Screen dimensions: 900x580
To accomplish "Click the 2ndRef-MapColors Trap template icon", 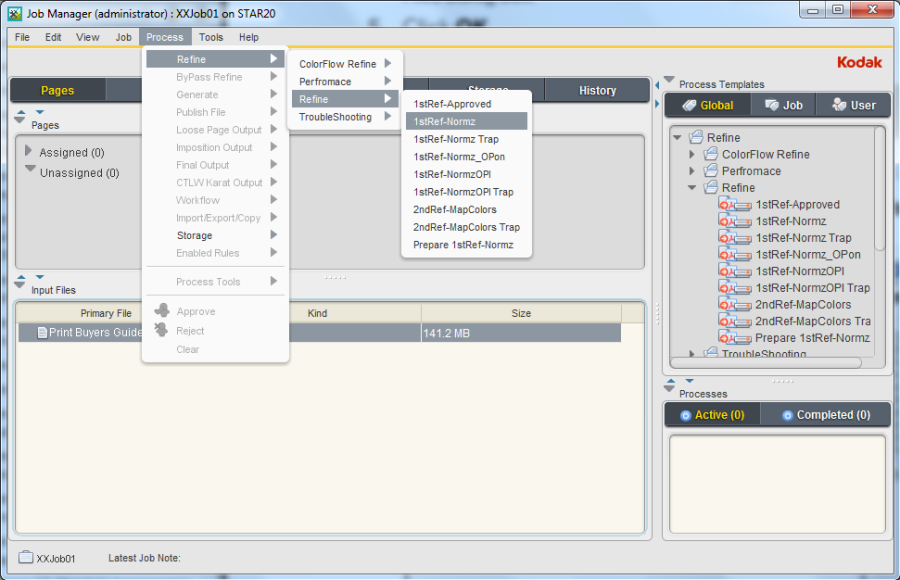I will coord(735,322).
